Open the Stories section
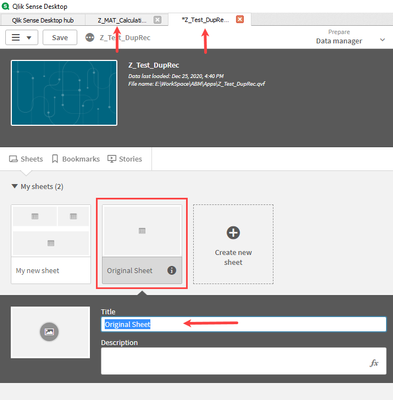 click(125, 159)
